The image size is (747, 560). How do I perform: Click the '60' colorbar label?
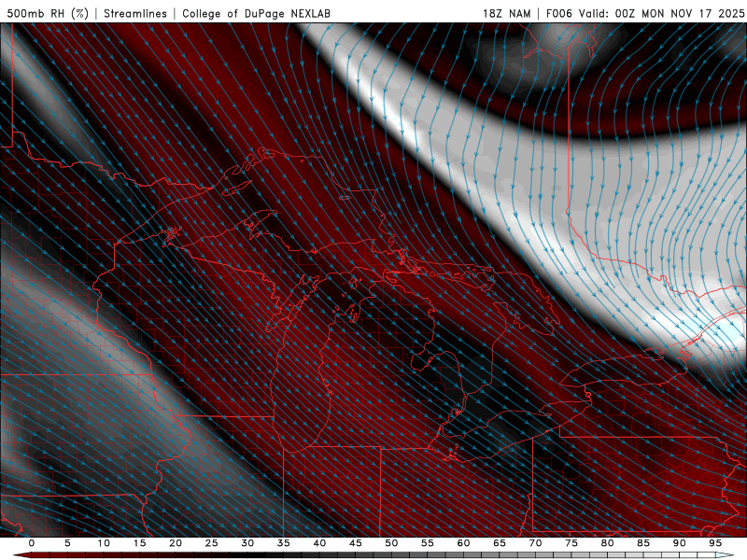[463, 543]
